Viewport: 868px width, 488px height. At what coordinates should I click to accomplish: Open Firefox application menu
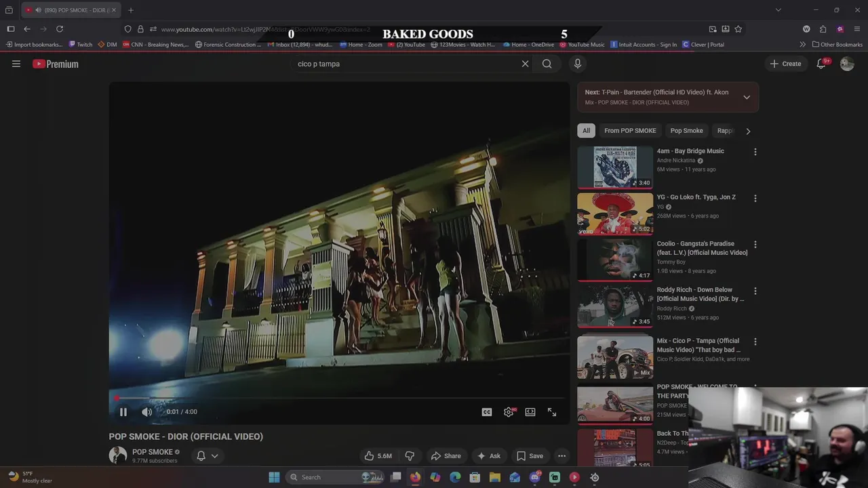[857, 29]
